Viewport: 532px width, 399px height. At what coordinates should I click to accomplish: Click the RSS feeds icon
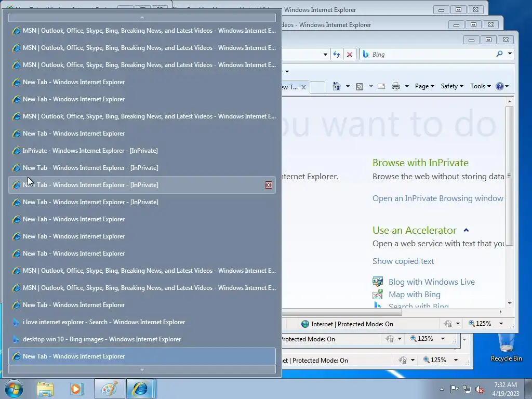360,87
